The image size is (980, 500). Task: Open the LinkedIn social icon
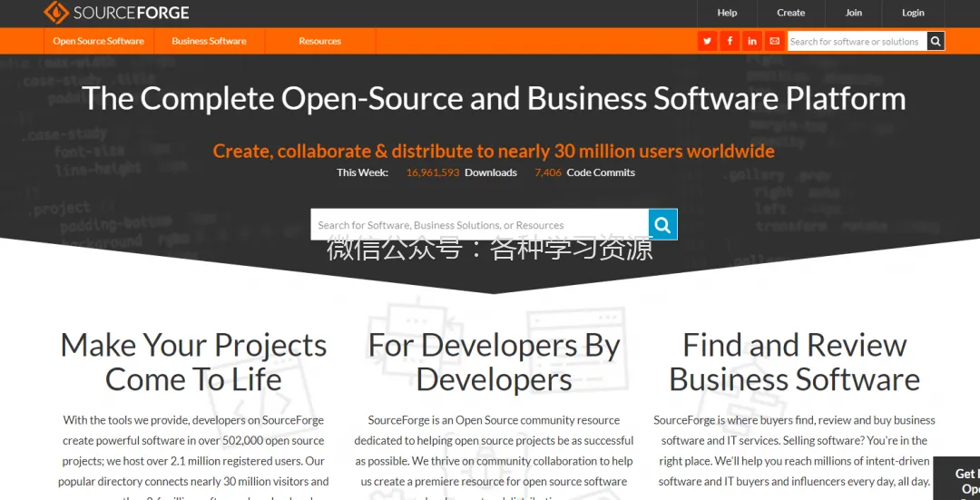(752, 41)
